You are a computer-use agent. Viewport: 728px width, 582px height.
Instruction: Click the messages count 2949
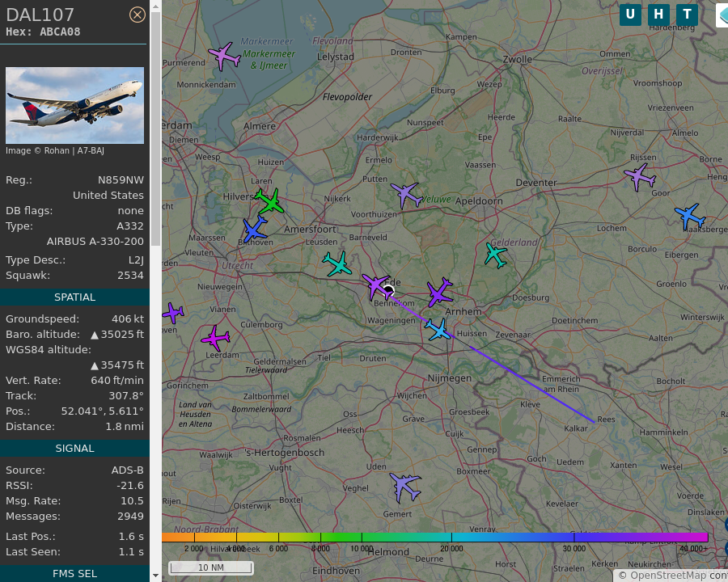tap(130, 516)
